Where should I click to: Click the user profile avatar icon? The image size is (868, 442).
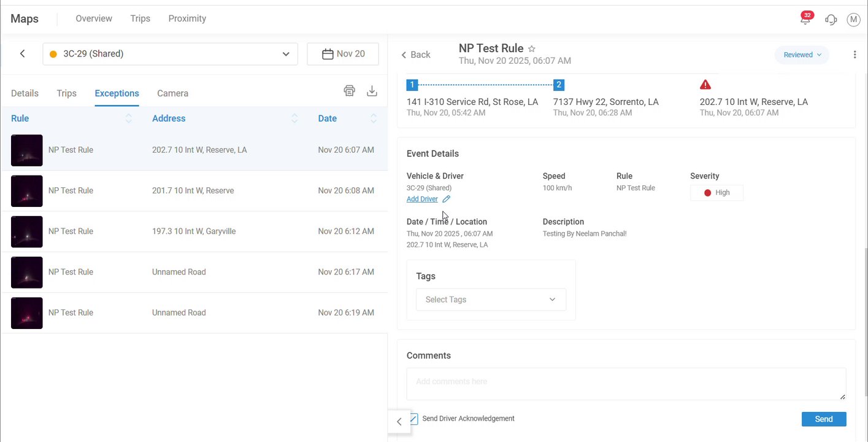(853, 20)
